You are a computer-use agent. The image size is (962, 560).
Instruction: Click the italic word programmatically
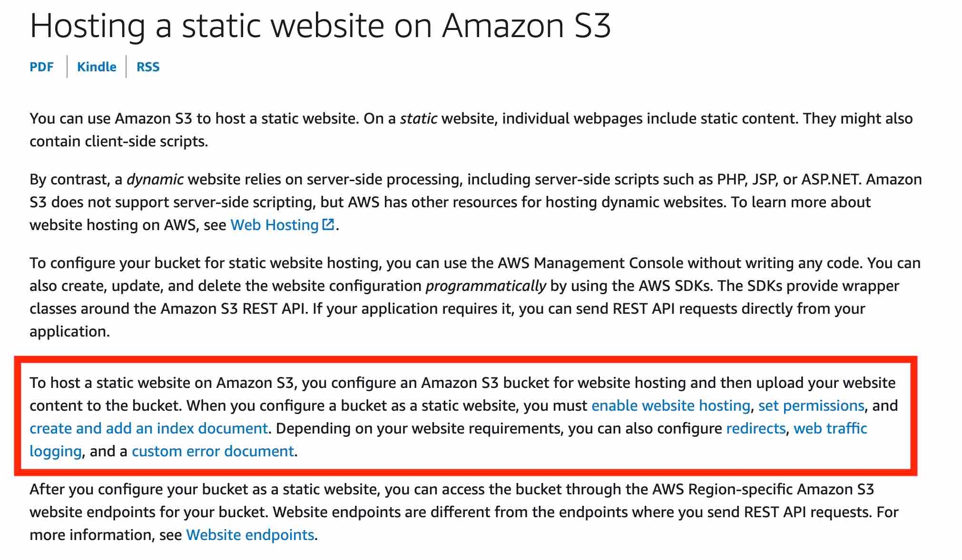coord(486,286)
